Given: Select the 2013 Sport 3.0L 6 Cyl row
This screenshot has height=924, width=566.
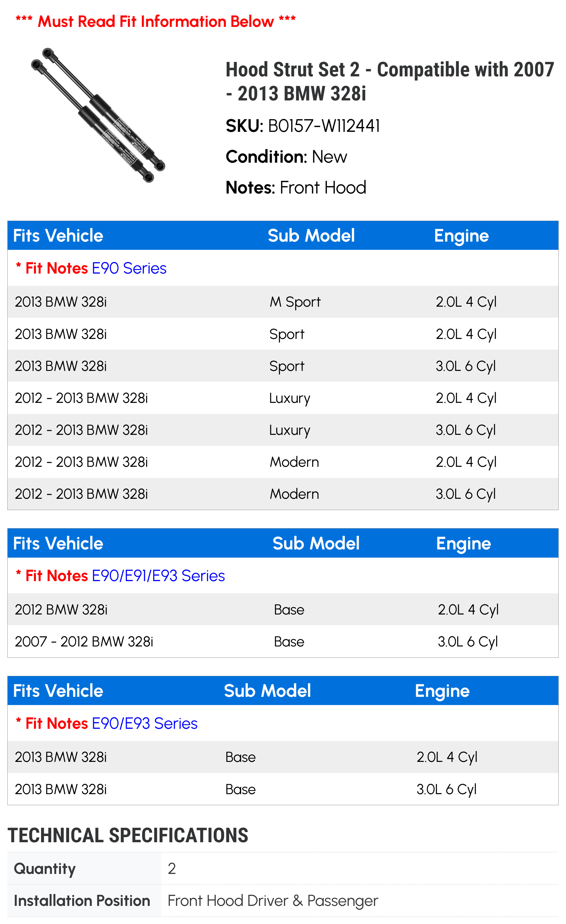Looking at the screenshot, I should coord(283,366).
